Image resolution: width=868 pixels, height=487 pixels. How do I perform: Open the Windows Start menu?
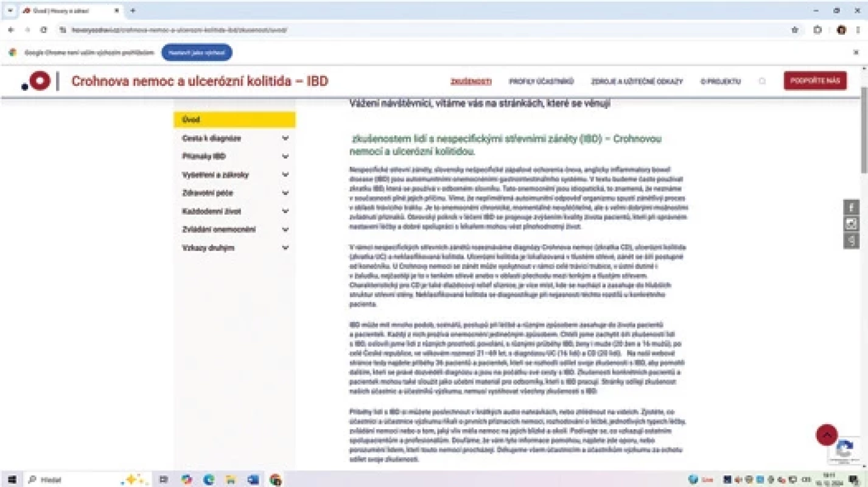[11, 479]
